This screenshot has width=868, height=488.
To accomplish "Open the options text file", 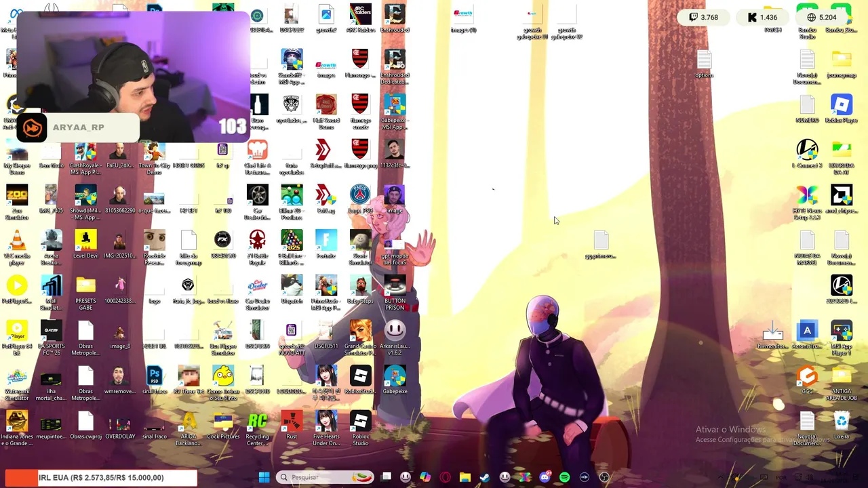I will (704, 64).
